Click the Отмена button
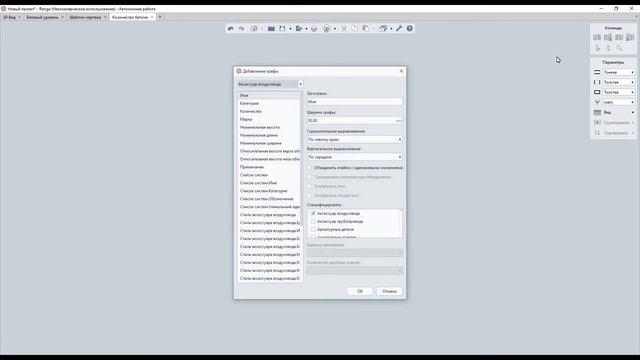This screenshot has height=360, width=640. coord(389,291)
